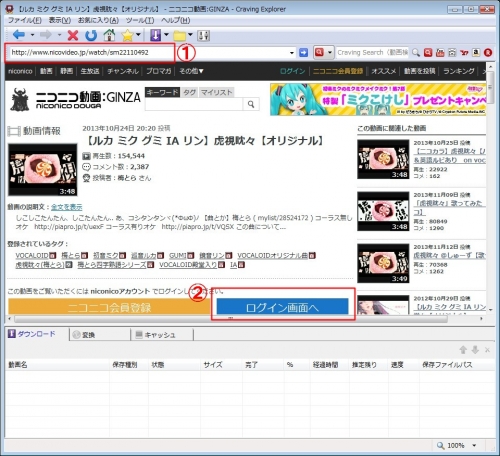
Task: Open the ファイル(F) menu
Action: (25, 20)
